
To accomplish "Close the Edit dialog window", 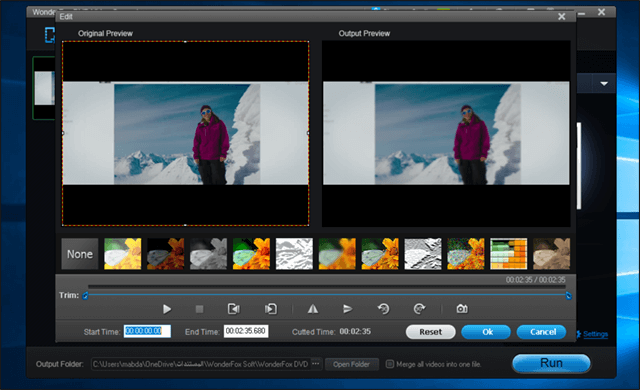I will (x=562, y=16).
